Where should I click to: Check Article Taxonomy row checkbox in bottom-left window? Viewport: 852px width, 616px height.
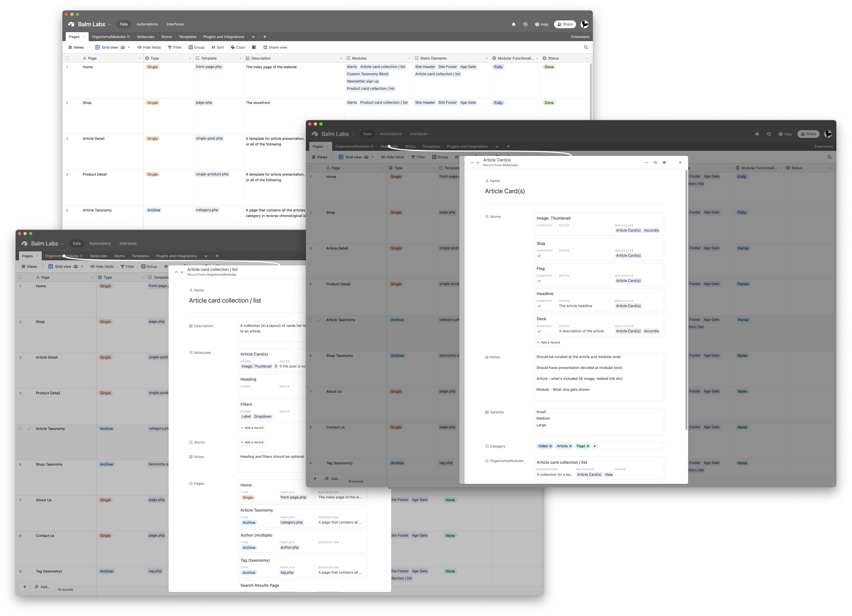tap(20, 428)
